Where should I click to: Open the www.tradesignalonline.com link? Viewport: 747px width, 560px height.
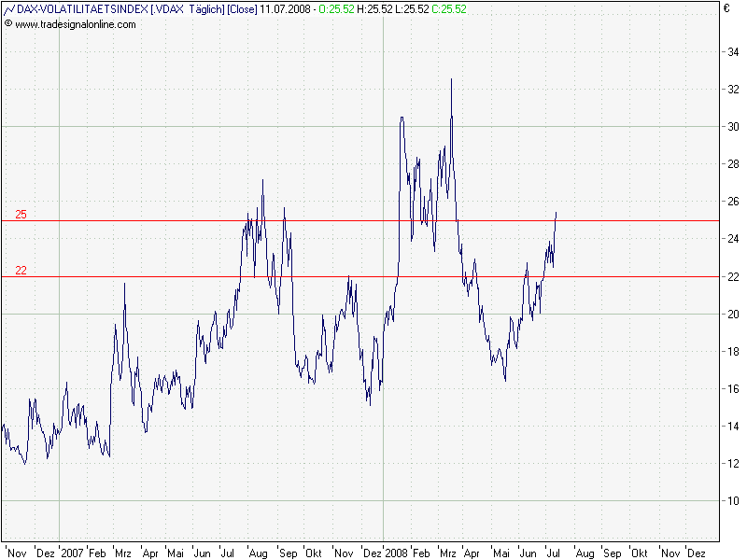[x=76, y=24]
